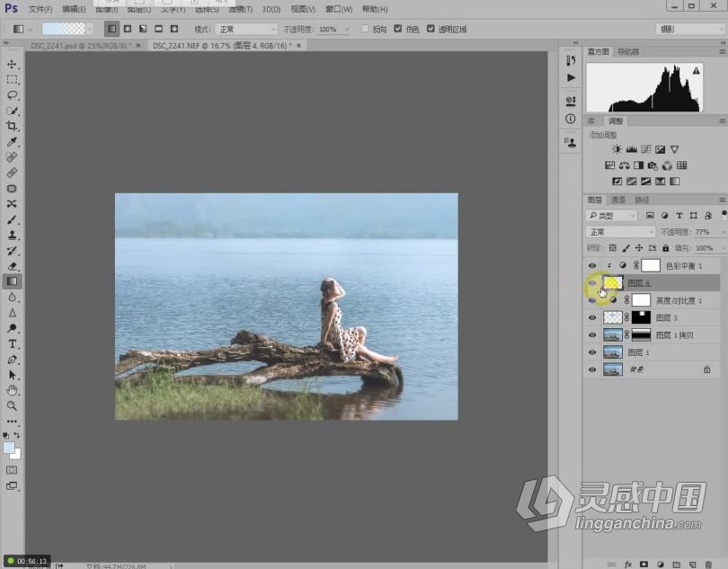Open the layer opacity 77% dropdown

tap(723, 232)
